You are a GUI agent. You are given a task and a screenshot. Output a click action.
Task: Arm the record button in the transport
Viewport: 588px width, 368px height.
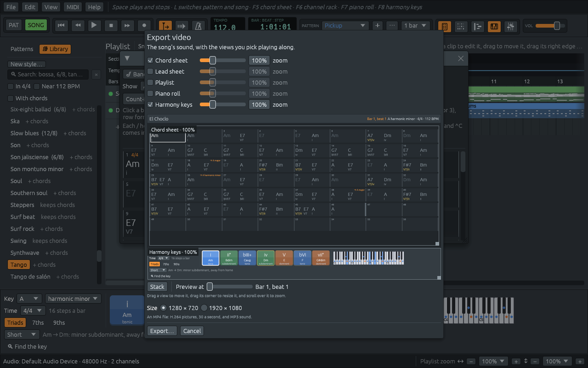144,25
